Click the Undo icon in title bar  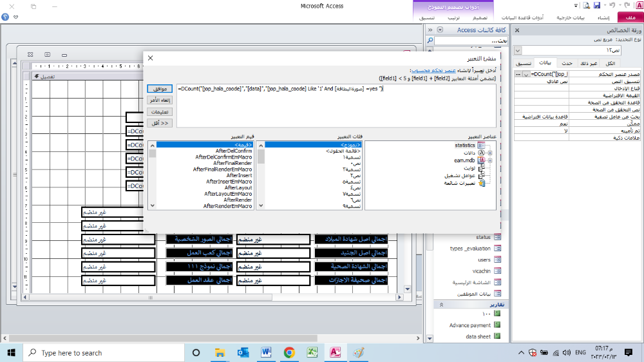coord(612,5)
